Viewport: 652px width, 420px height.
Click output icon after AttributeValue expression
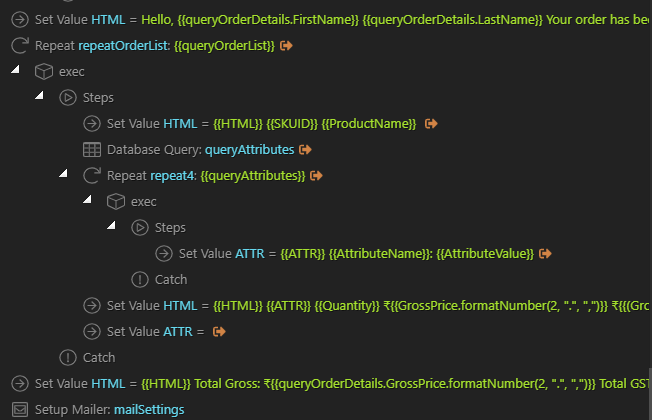tap(545, 254)
